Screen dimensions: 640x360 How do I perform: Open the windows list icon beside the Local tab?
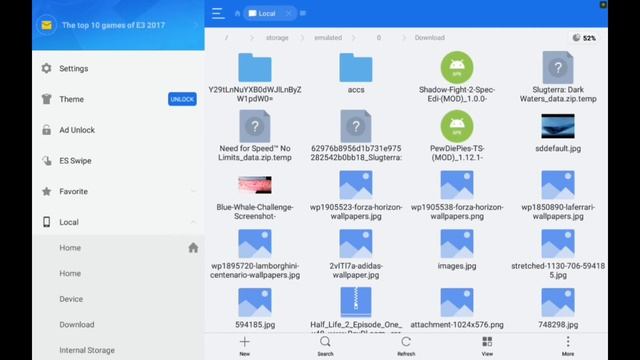pyautogui.click(x=303, y=13)
